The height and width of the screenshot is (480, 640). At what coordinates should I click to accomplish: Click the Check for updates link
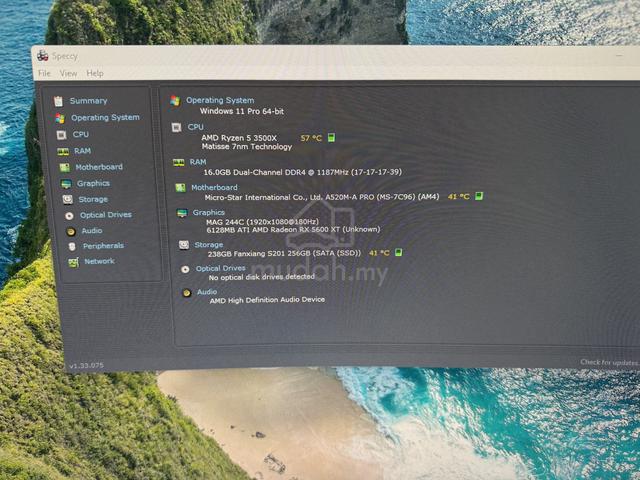tap(609, 362)
